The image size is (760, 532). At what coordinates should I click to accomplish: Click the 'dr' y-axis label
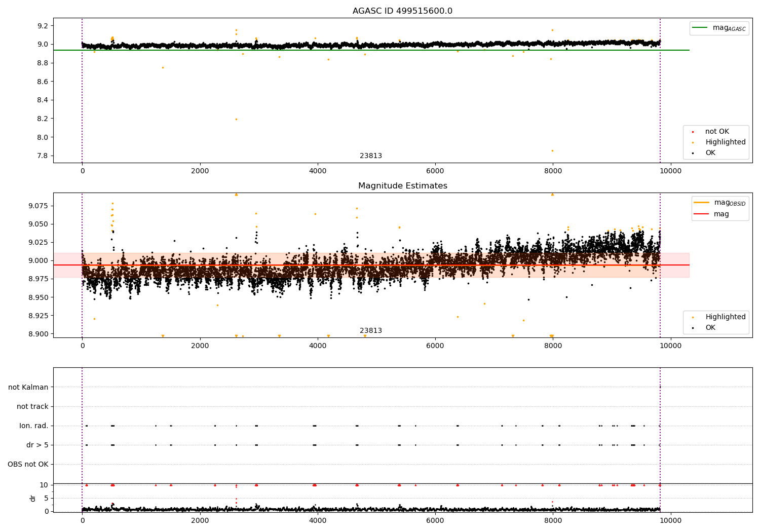(33, 499)
